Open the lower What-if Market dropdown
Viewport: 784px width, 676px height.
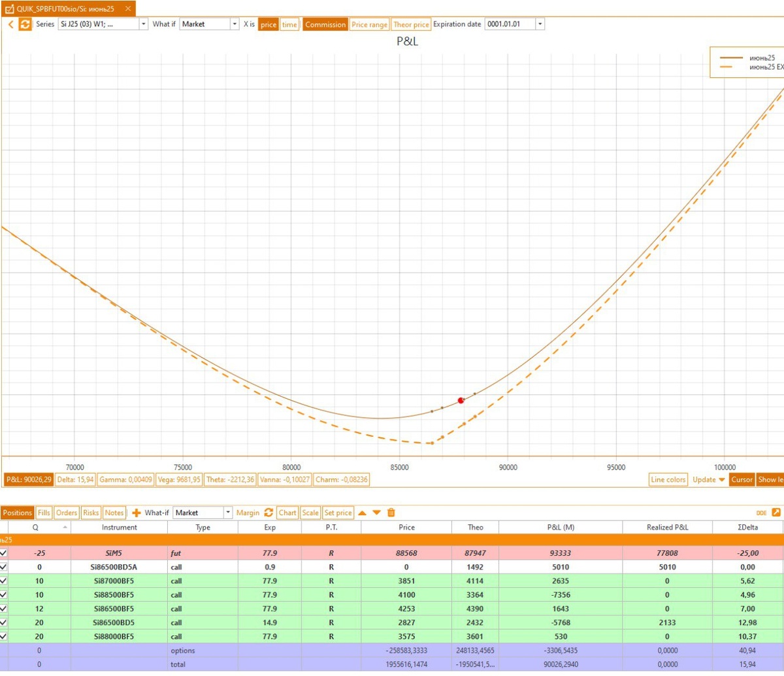[x=228, y=513]
